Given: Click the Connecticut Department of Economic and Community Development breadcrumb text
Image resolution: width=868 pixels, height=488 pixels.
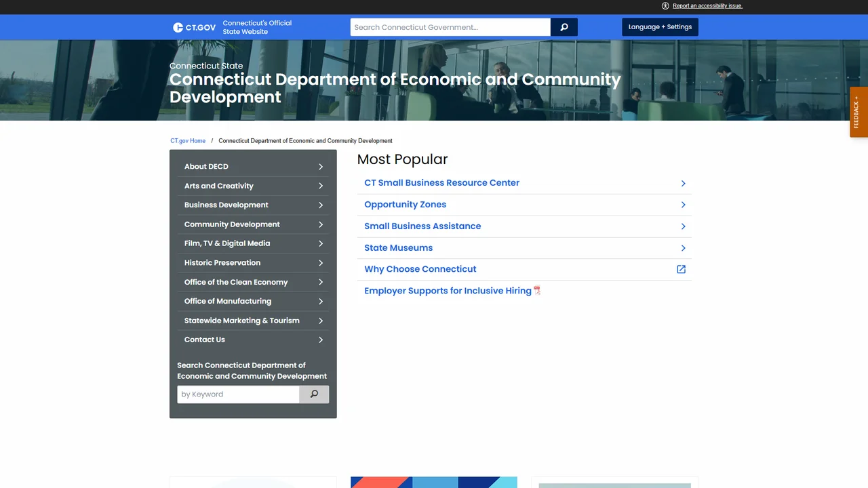Looking at the screenshot, I should point(305,141).
